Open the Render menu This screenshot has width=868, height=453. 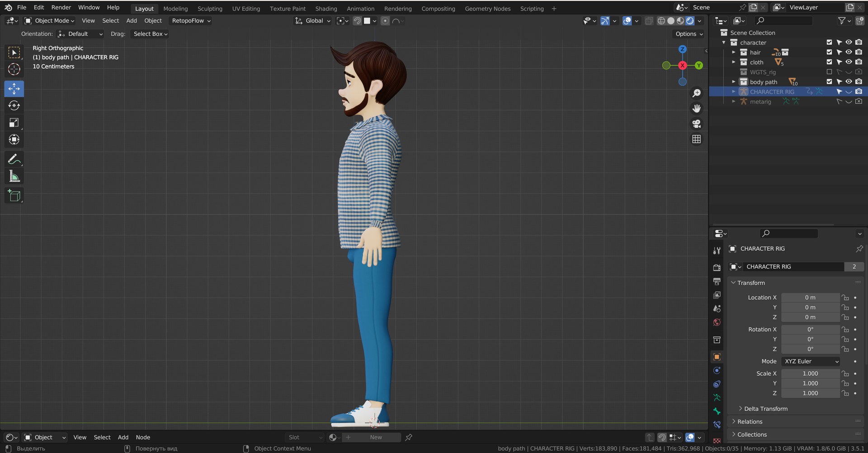click(61, 8)
